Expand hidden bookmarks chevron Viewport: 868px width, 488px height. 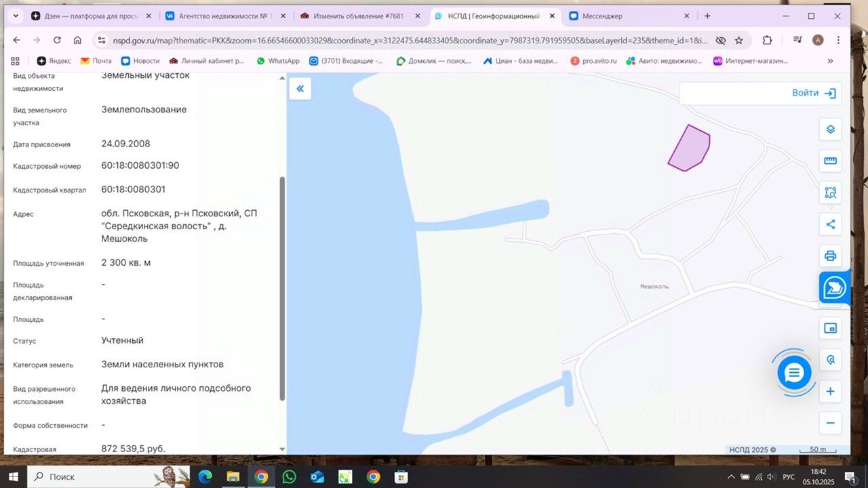coord(830,60)
